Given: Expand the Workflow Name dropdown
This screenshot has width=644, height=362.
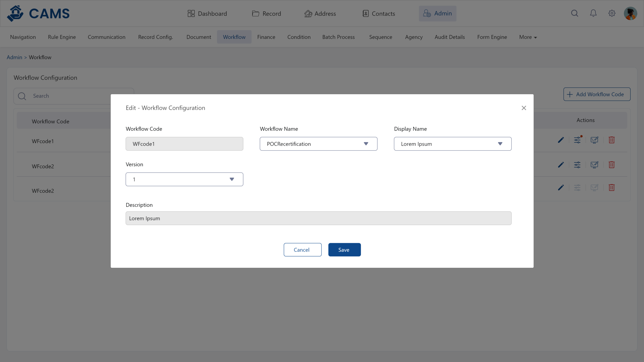Looking at the screenshot, I should pos(318,144).
